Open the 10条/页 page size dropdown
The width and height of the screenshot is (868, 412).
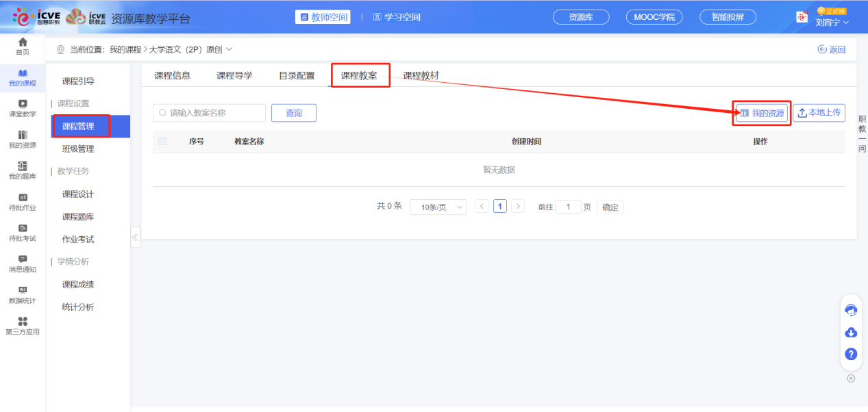[438, 207]
